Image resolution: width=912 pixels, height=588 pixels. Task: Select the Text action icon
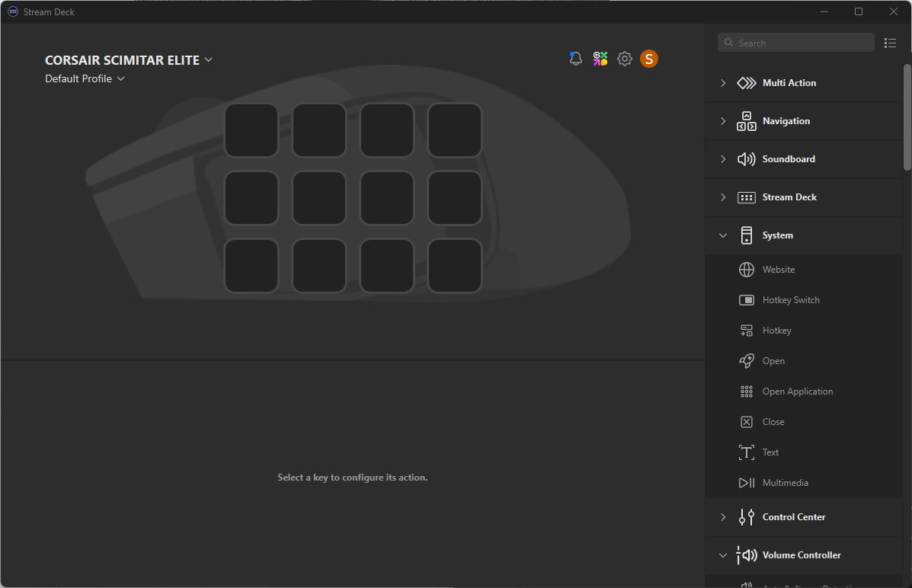(x=747, y=452)
